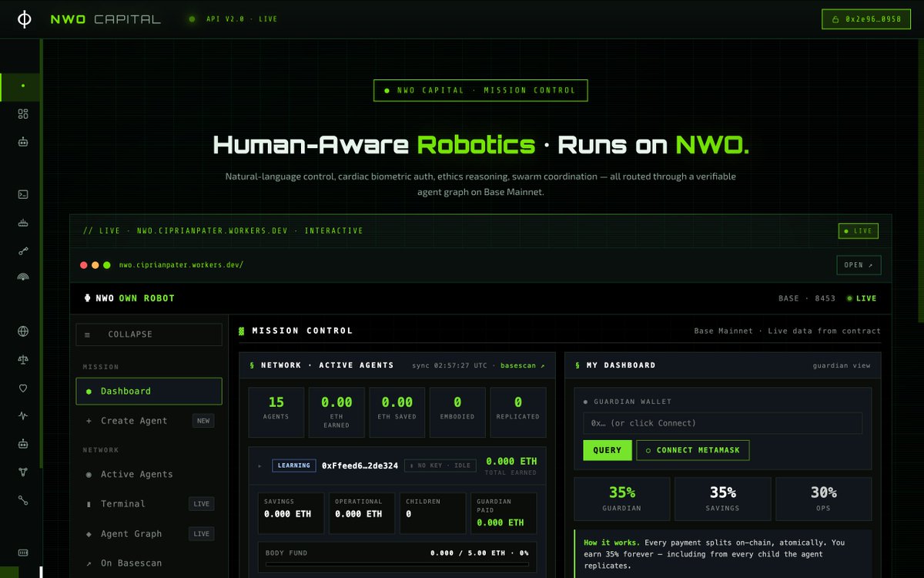Open the triangular node graph icon

[23, 472]
